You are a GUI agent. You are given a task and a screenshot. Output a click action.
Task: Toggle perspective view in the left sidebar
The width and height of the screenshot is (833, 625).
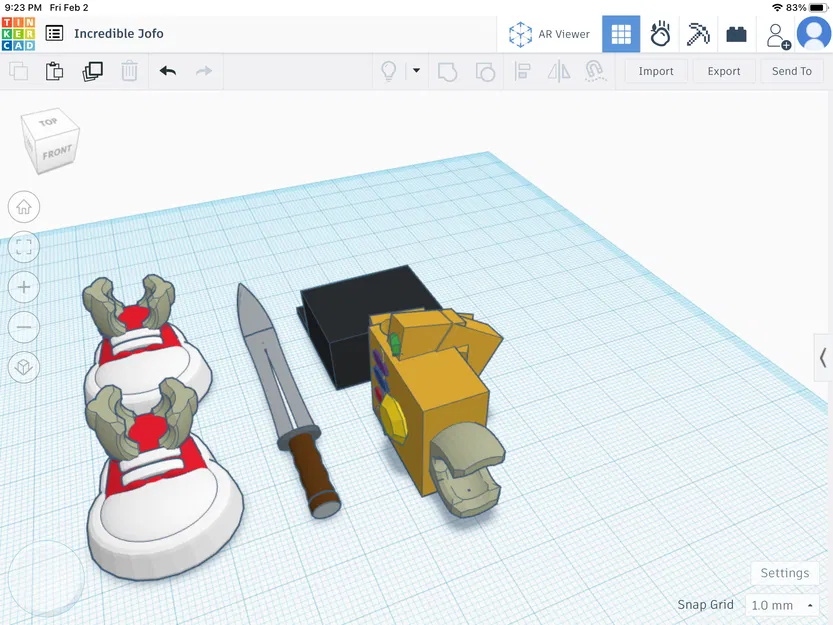click(23, 367)
